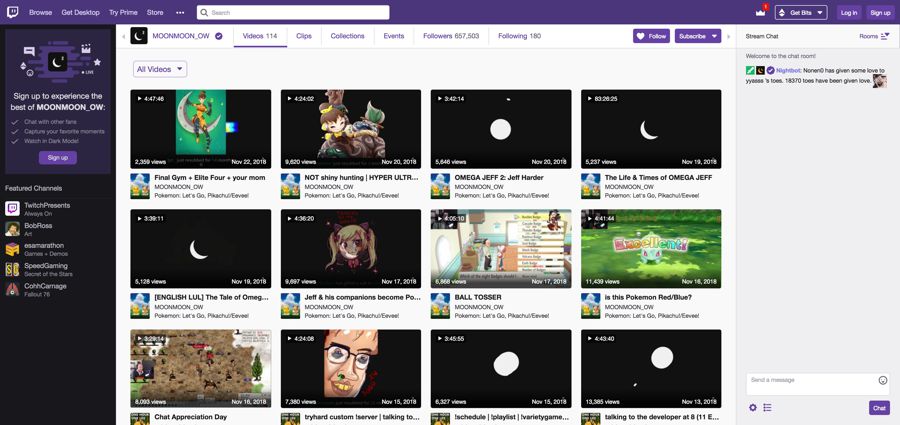Click the Prime crown loot icon
The image size is (900, 425).
[x=762, y=11]
